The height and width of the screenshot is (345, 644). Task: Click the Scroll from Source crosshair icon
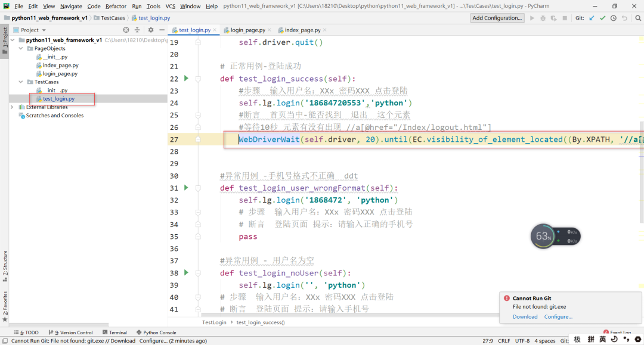point(125,30)
